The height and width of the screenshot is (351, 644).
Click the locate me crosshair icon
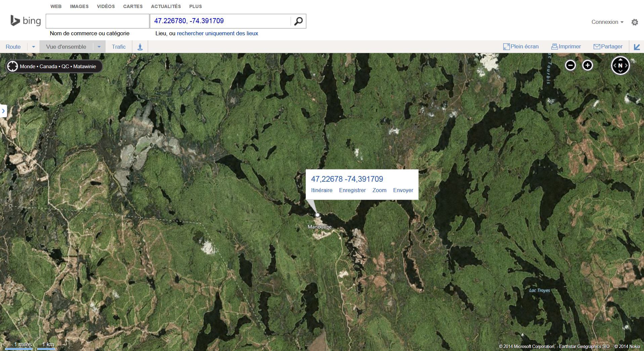12,67
